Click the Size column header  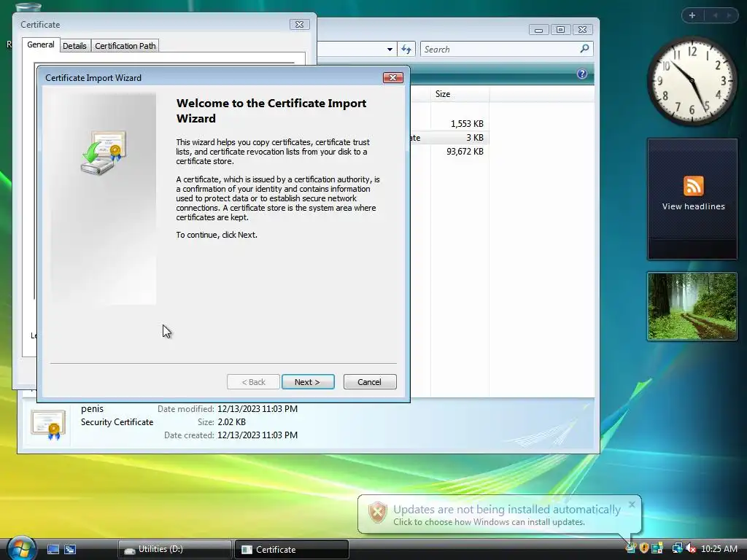point(460,94)
